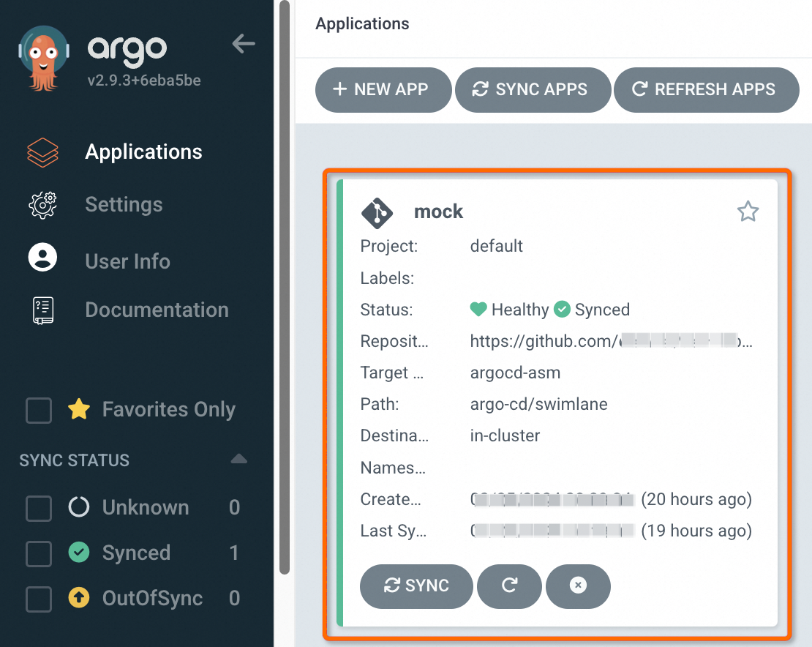Viewport: 812px width, 647px height.
Task: Collapse sidebar with the back arrow
Action: click(x=244, y=43)
